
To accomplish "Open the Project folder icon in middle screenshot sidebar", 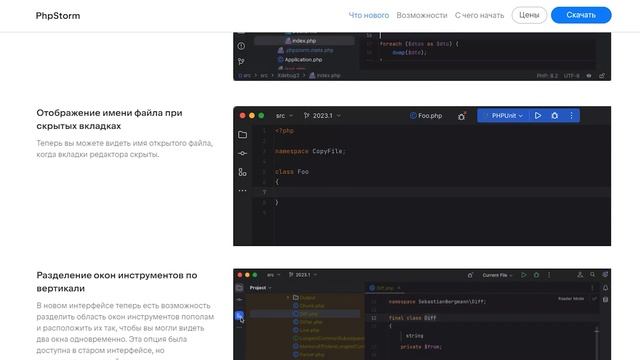I will tap(242, 135).
